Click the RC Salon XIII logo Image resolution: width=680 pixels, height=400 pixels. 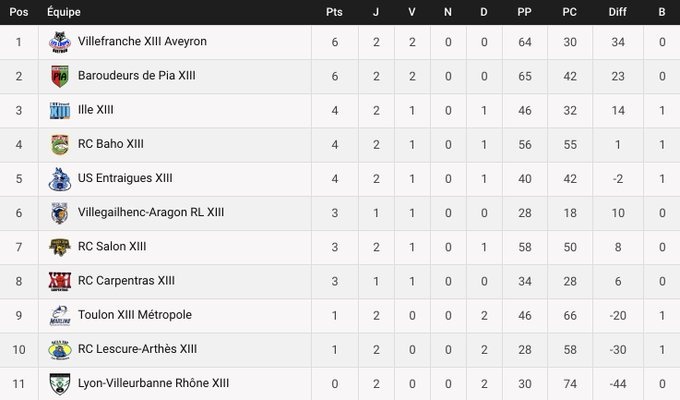(x=59, y=246)
